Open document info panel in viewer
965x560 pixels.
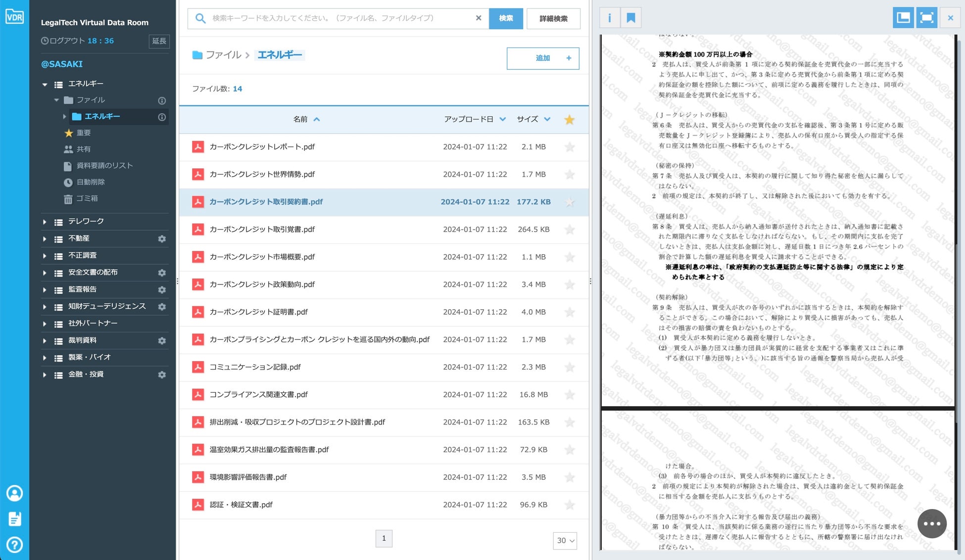610,18
